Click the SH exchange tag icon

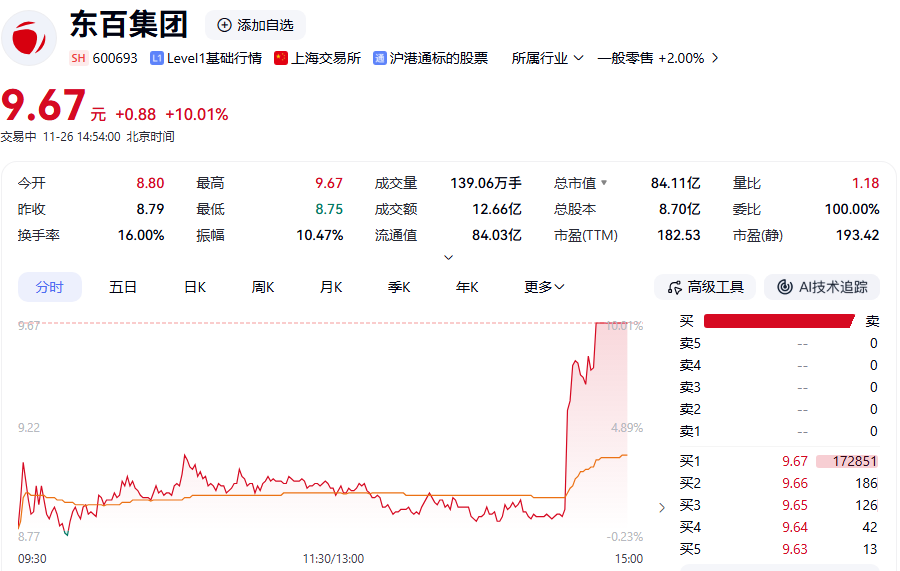[78, 59]
